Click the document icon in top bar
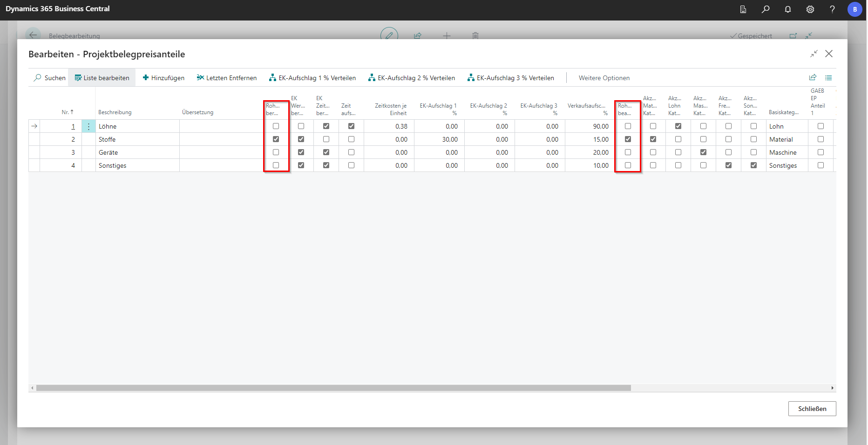868x445 pixels. coord(743,9)
